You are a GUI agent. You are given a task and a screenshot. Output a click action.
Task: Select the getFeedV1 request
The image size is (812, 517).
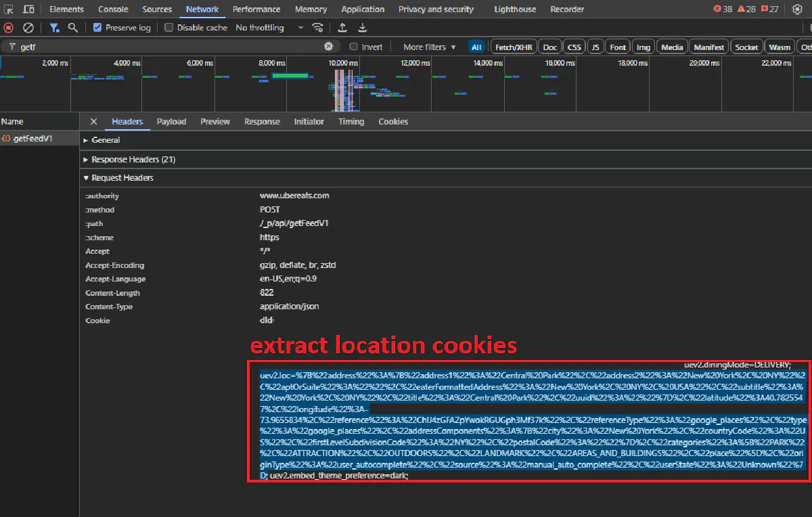click(32, 139)
